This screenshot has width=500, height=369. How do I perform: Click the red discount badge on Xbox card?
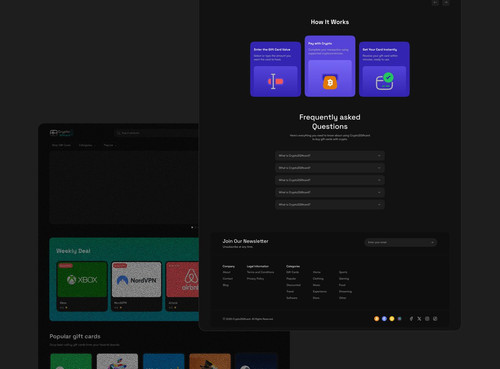(66, 266)
